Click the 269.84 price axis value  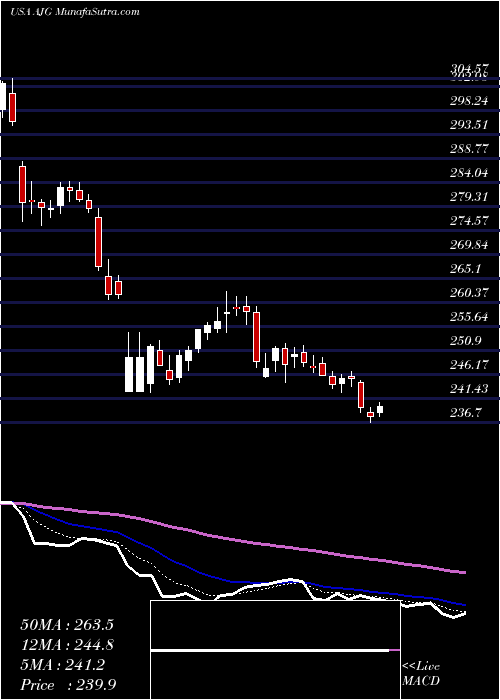coord(469,245)
